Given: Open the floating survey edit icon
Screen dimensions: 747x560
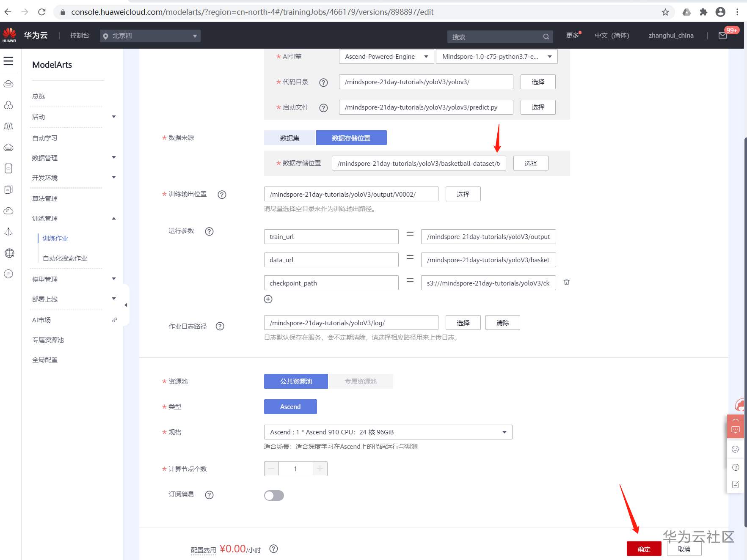Looking at the screenshot, I should click(736, 485).
